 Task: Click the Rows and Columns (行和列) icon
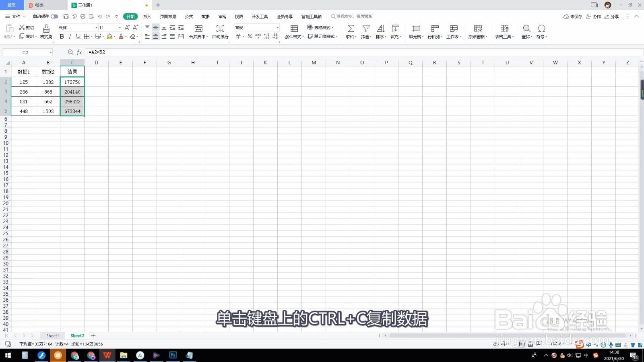click(435, 29)
